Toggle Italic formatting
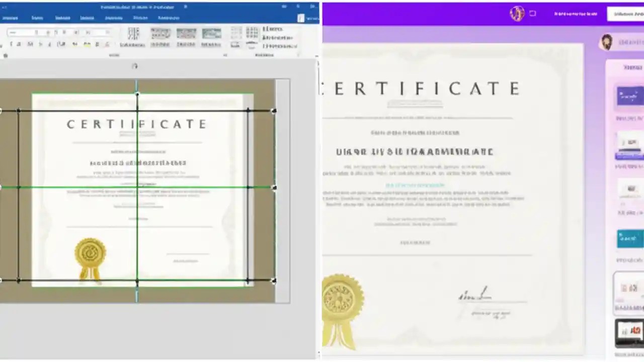 tap(19, 44)
